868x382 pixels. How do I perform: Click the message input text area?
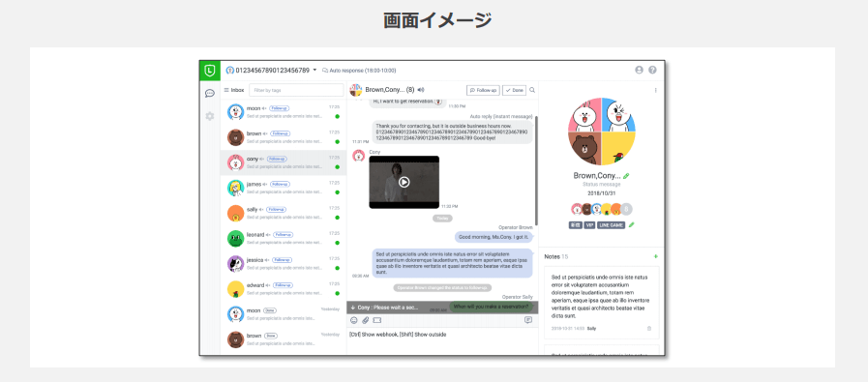click(442, 340)
